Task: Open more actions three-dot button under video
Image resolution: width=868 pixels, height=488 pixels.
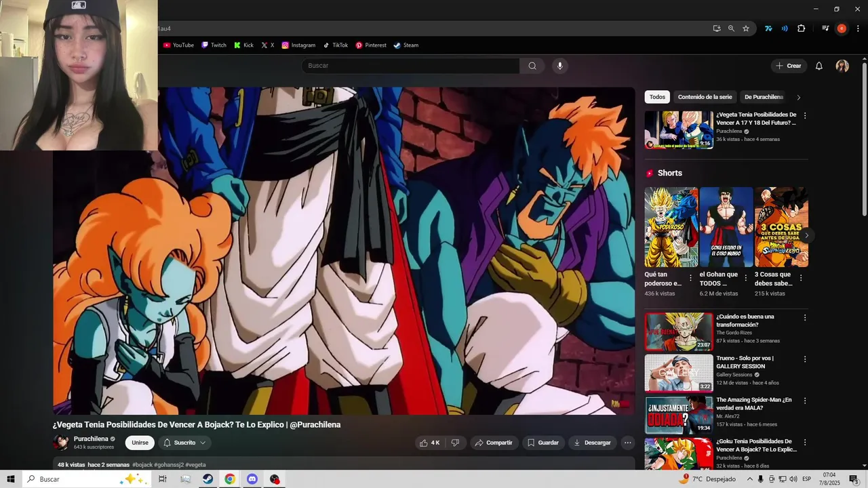Action: (628, 443)
